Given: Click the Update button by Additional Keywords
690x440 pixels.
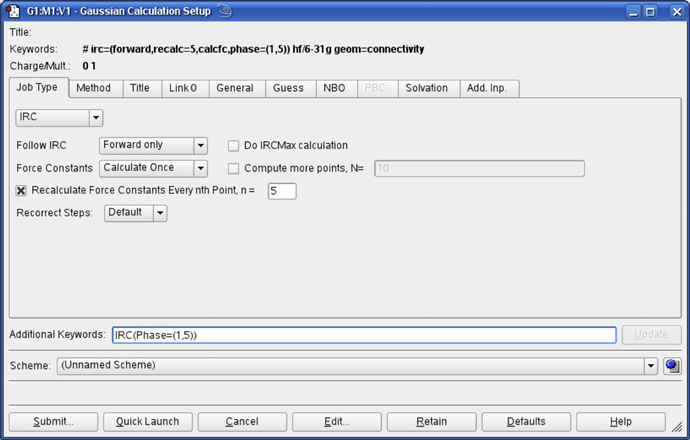Looking at the screenshot, I should click(651, 335).
